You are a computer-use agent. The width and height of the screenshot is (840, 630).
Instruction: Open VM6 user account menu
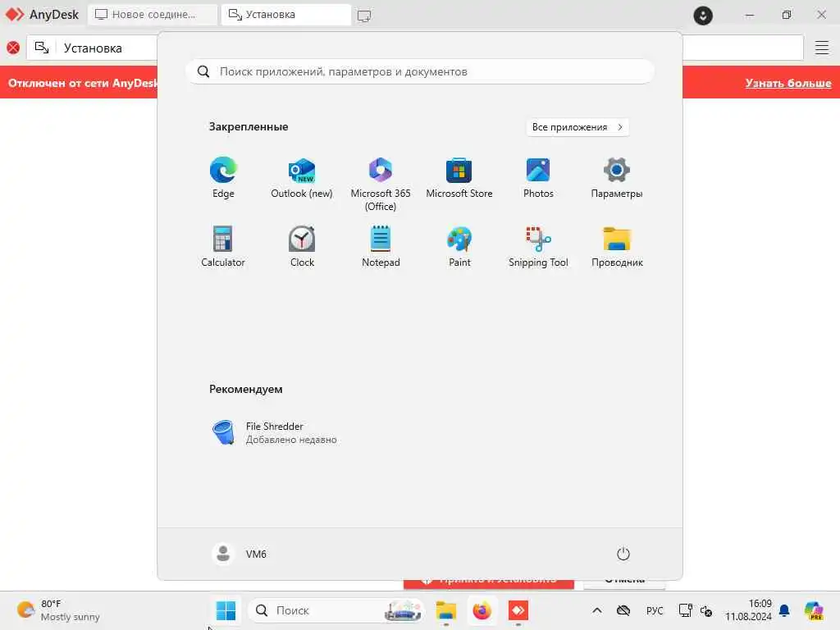click(x=240, y=554)
